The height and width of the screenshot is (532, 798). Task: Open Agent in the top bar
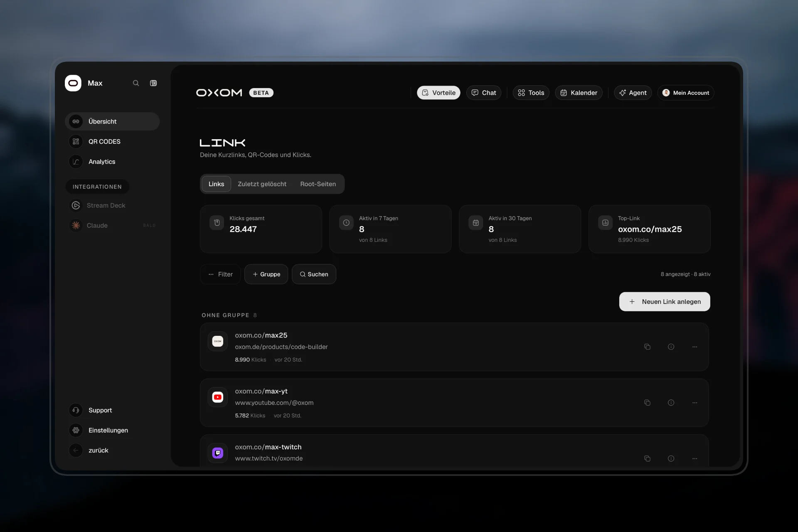point(633,93)
